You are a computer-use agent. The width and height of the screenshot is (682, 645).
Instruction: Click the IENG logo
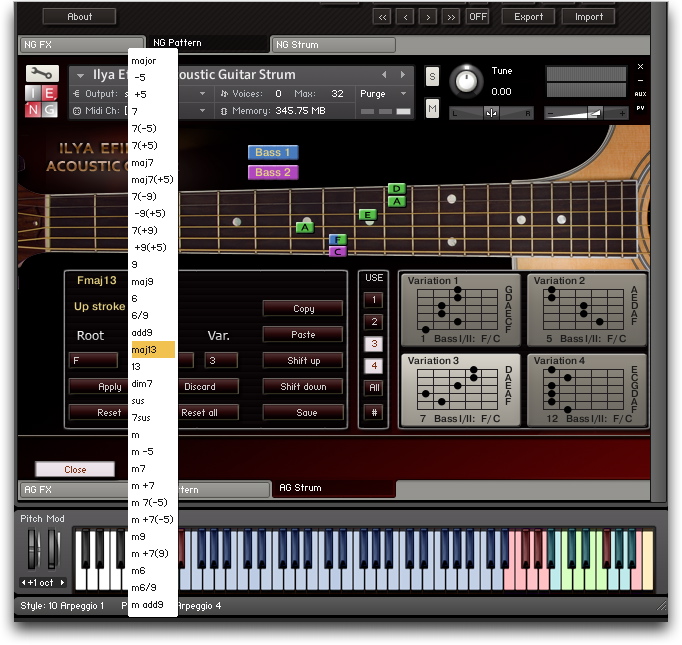[x=41, y=101]
